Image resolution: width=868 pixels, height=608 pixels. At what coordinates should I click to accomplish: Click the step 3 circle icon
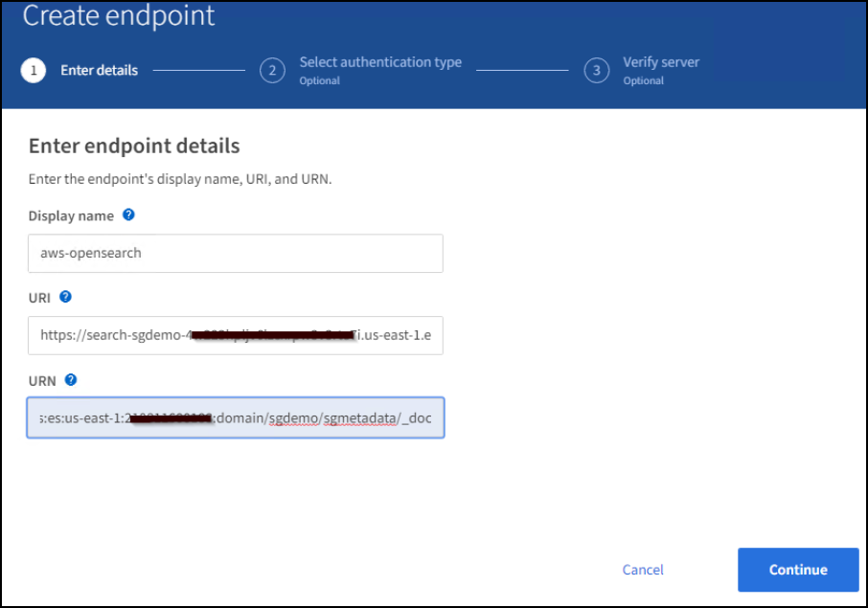click(597, 71)
